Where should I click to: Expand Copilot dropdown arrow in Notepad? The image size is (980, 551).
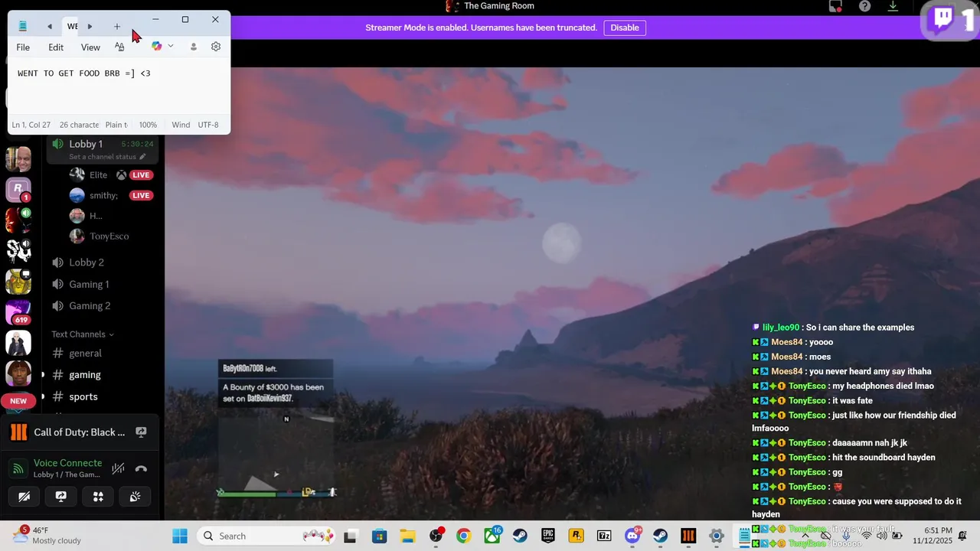point(171,47)
